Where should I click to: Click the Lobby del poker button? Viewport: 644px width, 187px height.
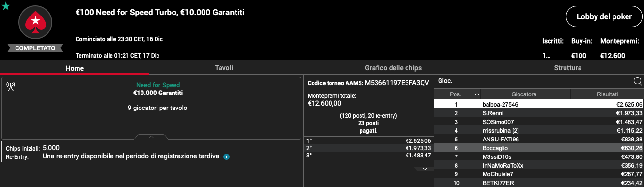click(604, 17)
